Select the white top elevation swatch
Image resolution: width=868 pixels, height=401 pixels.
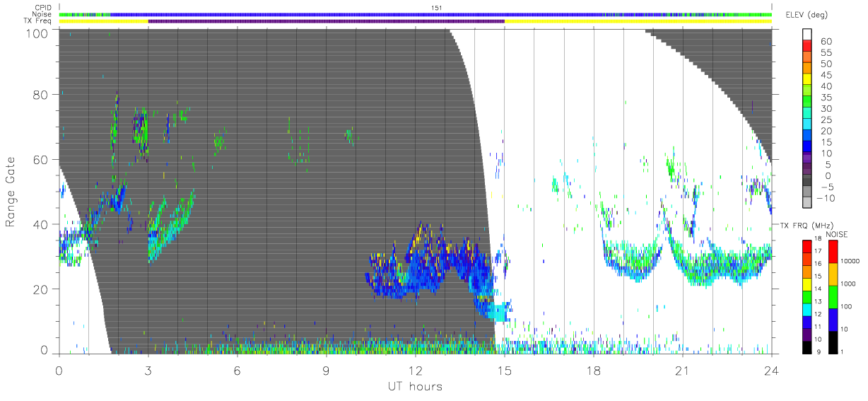click(808, 35)
